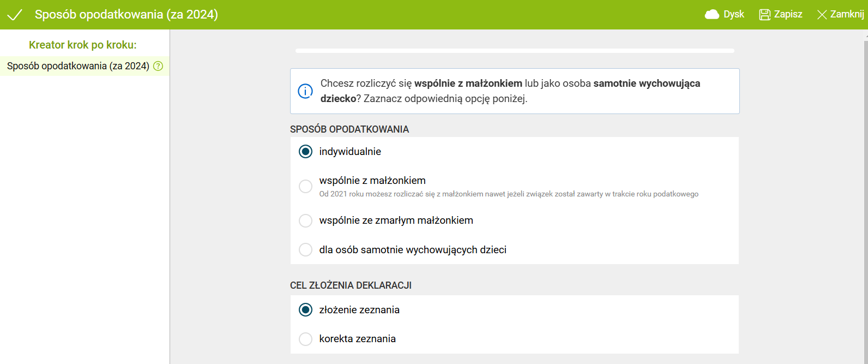Image resolution: width=868 pixels, height=364 pixels.
Task: Click the info message about joint settlement
Action: coord(510,91)
